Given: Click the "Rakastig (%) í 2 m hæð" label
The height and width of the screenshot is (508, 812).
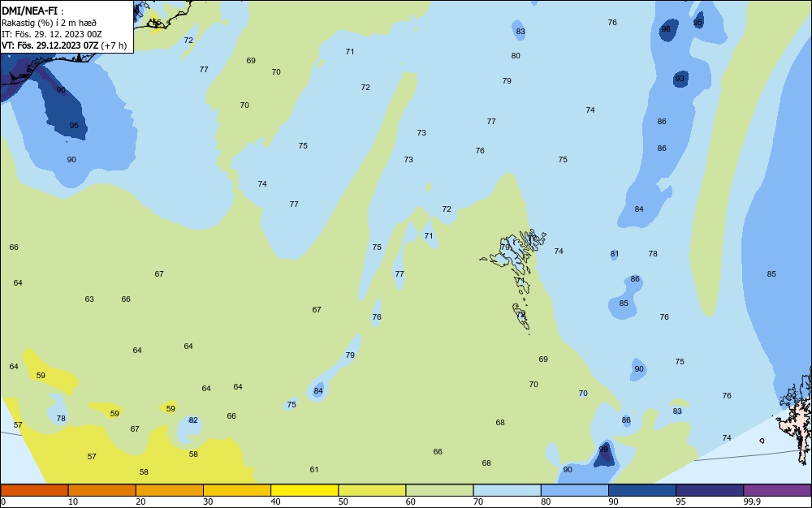Looking at the screenshot, I should point(49,23).
